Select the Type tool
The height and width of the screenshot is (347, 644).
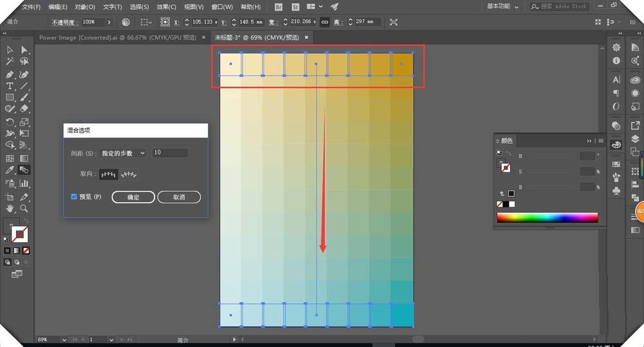(10, 86)
